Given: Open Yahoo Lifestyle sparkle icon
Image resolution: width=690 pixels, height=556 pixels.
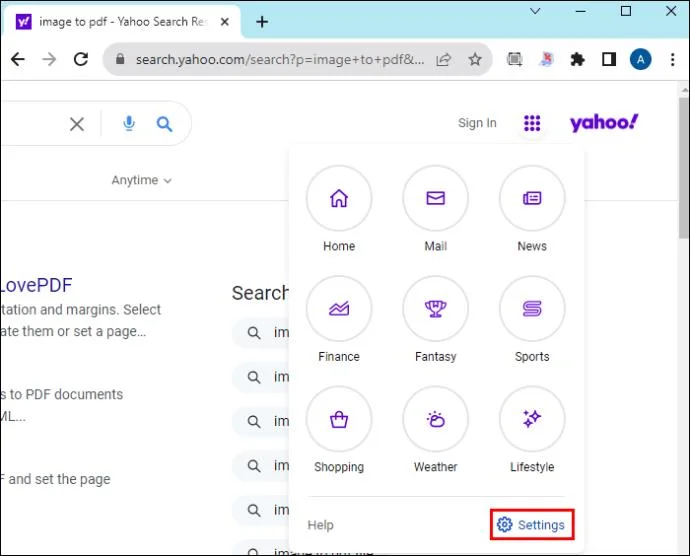Looking at the screenshot, I should (532, 419).
